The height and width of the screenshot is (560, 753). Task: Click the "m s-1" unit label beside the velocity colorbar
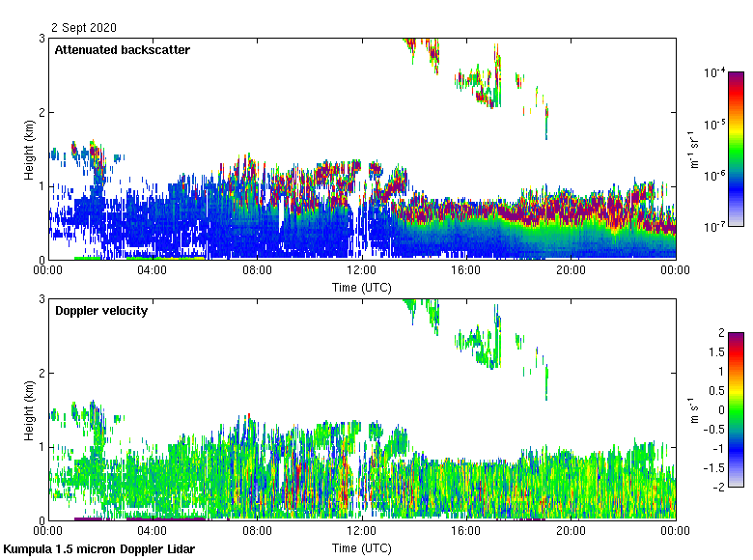point(694,410)
